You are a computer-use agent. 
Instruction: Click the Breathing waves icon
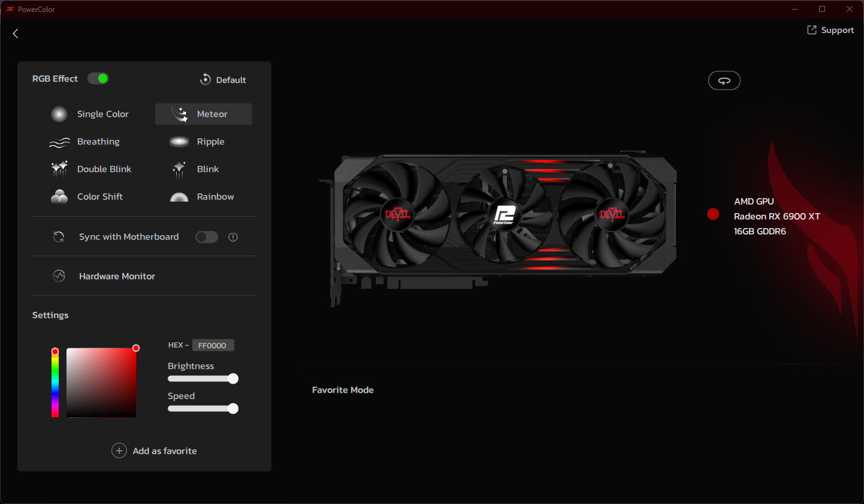click(x=59, y=142)
